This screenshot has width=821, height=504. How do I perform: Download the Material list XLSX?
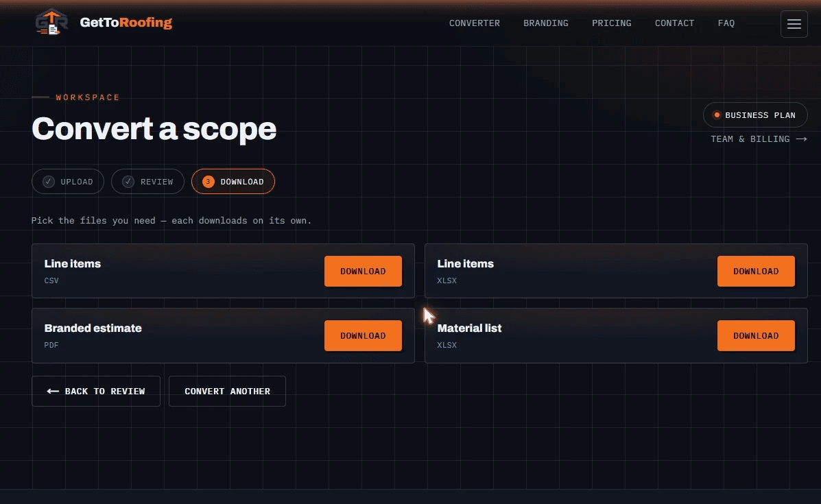(x=756, y=335)
